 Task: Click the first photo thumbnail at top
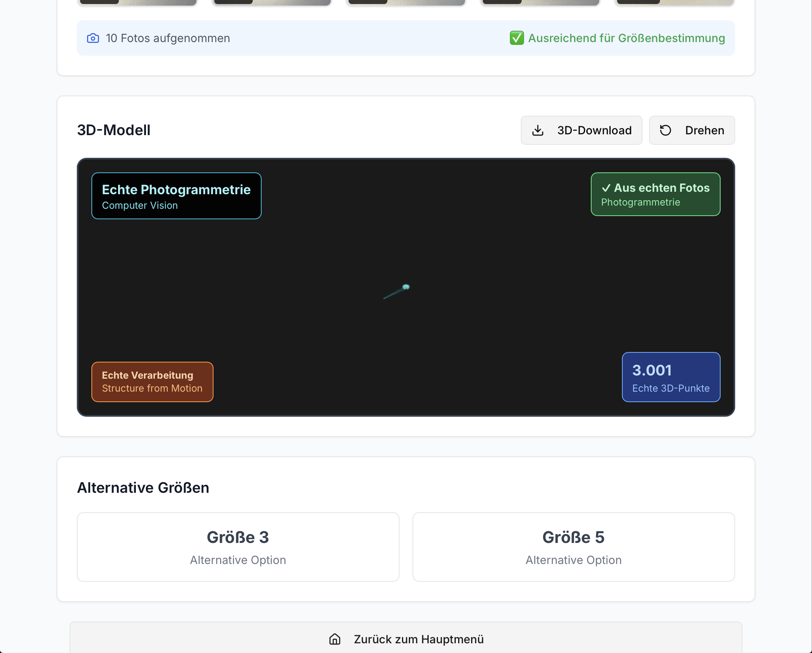pyautogui.click(x=137, y=2)
